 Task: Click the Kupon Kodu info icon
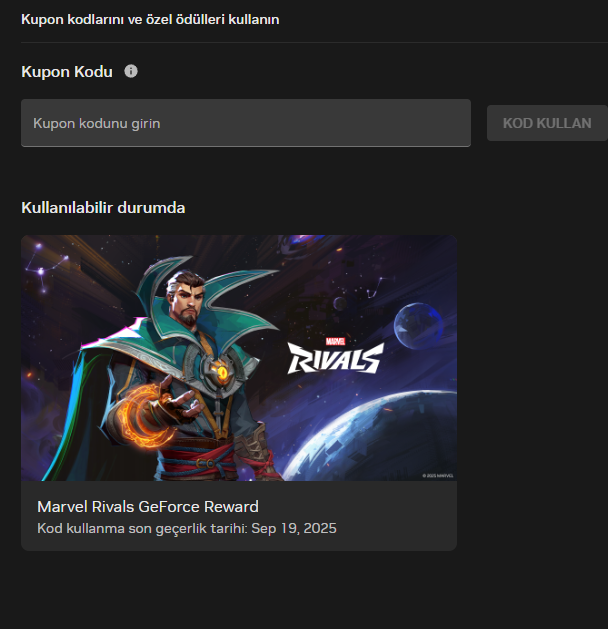[131, 71]
